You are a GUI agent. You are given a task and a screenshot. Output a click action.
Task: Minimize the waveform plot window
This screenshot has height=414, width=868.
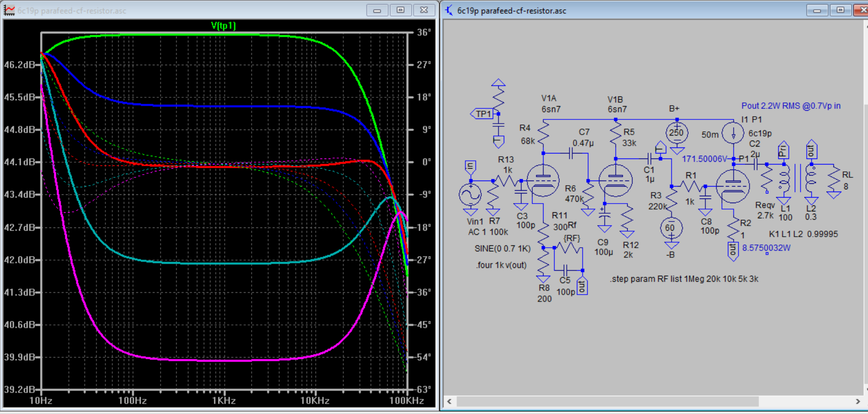pyautogui.click(x=377, y=10)
